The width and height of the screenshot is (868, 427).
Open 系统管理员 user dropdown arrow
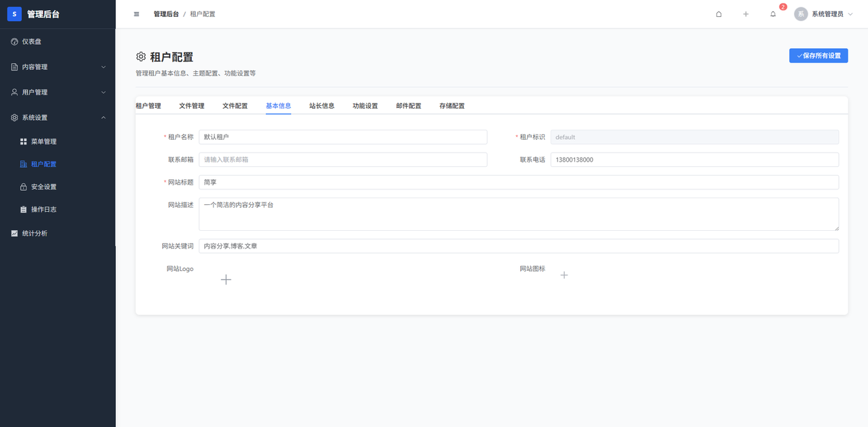pyautogui.click(x=850, y=14)
